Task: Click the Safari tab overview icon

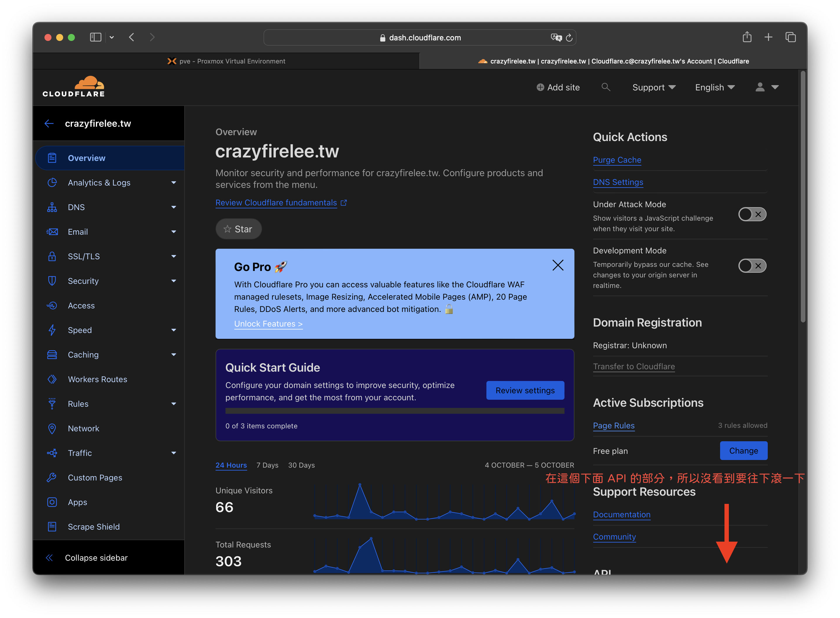Action: (x=790, y=37)
